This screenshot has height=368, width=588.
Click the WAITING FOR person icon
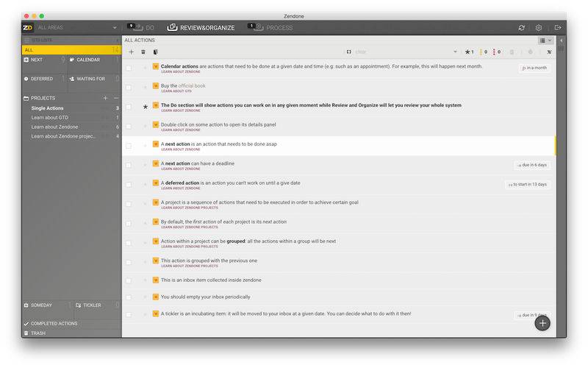click(72, 79)
